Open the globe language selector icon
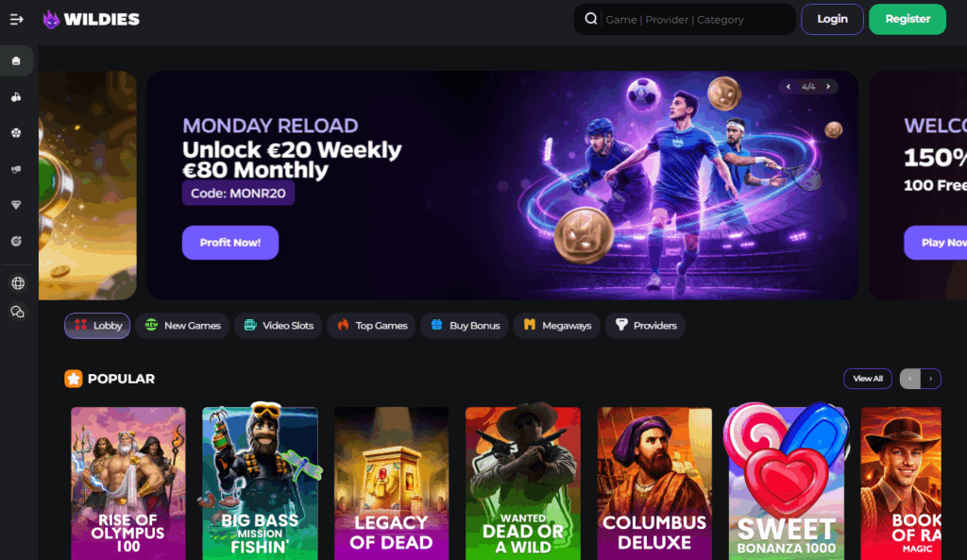Viewport: 967px width, 560px height. [18, 283]
